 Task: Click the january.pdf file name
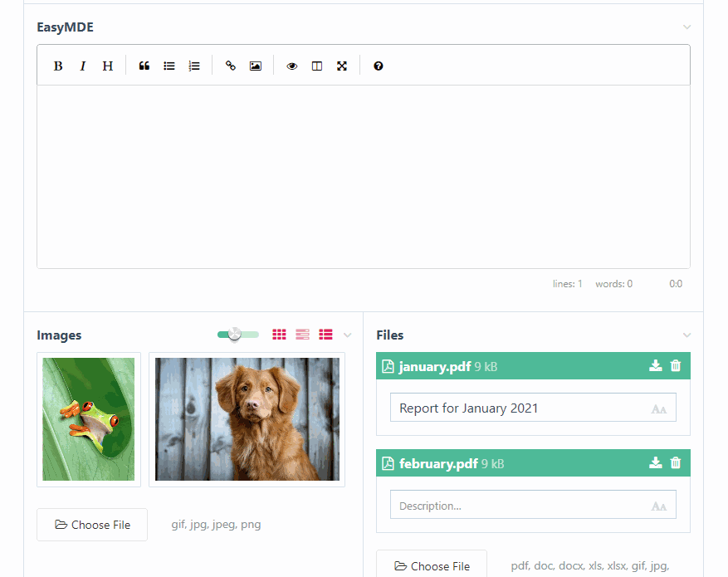(x=435, y=367)
